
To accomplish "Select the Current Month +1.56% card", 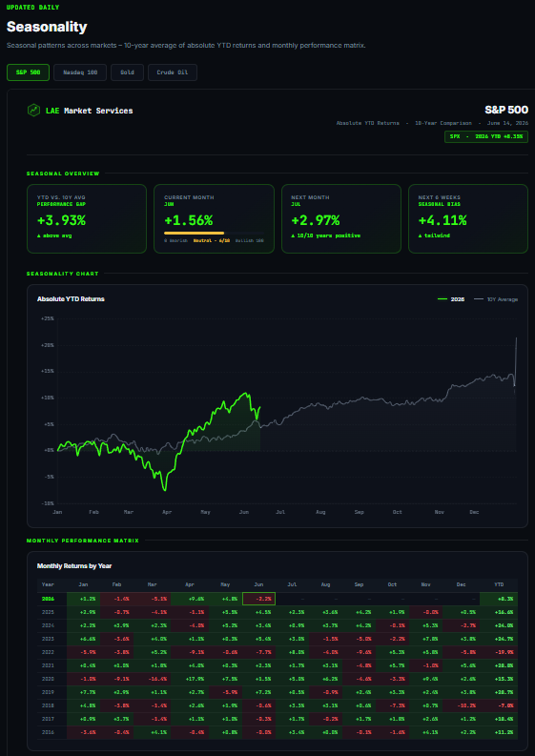I will [214, 218].
